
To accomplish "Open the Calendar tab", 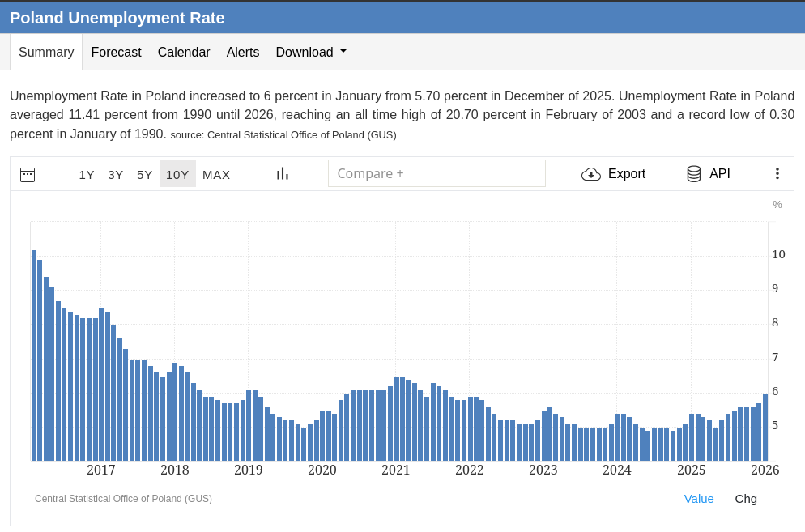I will [184, 52].
